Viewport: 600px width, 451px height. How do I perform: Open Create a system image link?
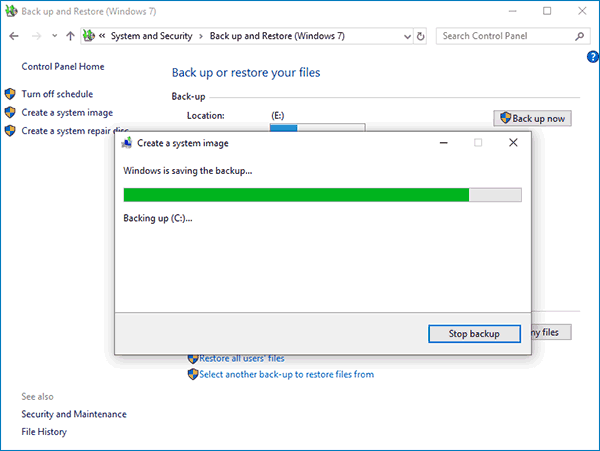pyautogui.click(x=67, y=112)
